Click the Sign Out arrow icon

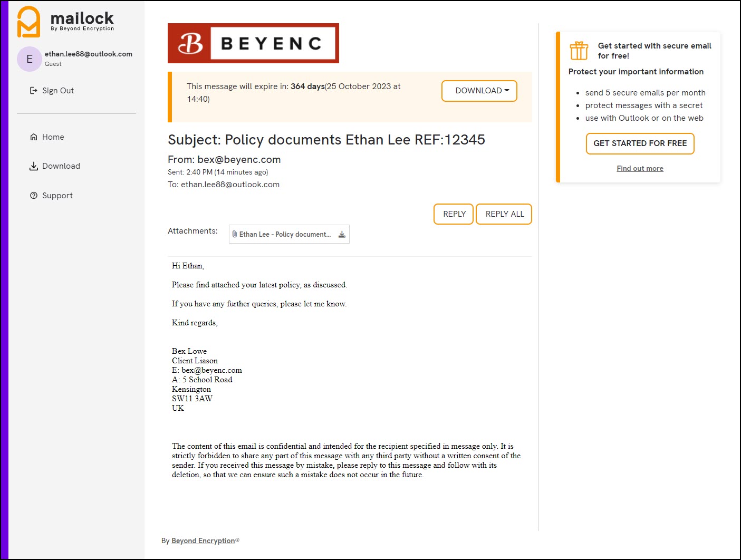[34, 91]
